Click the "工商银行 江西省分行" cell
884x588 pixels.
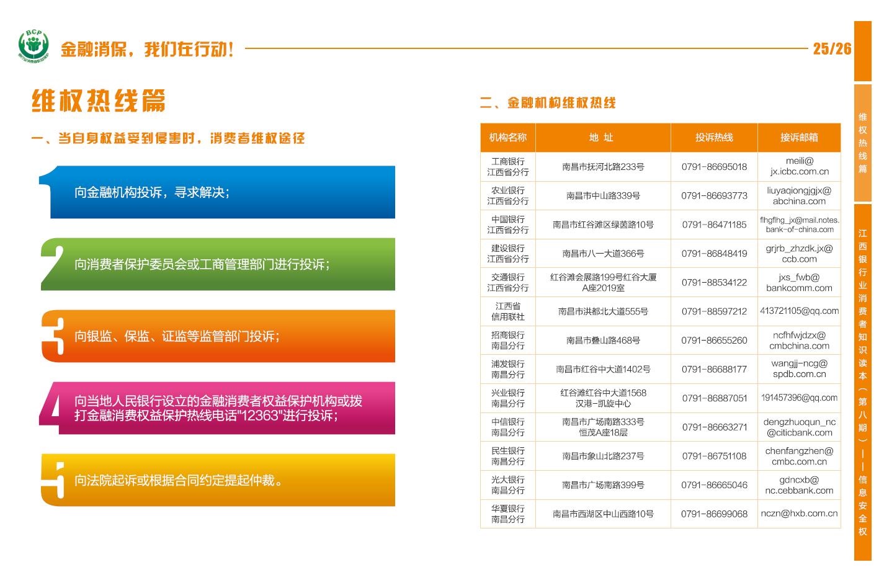(508, 167)
